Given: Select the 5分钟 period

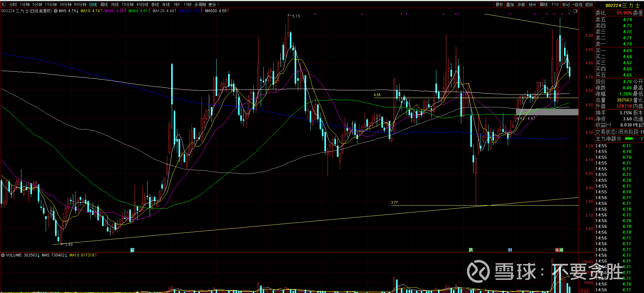Looking at the screenshot, I should pyautogui.click(x=37, y=4).
